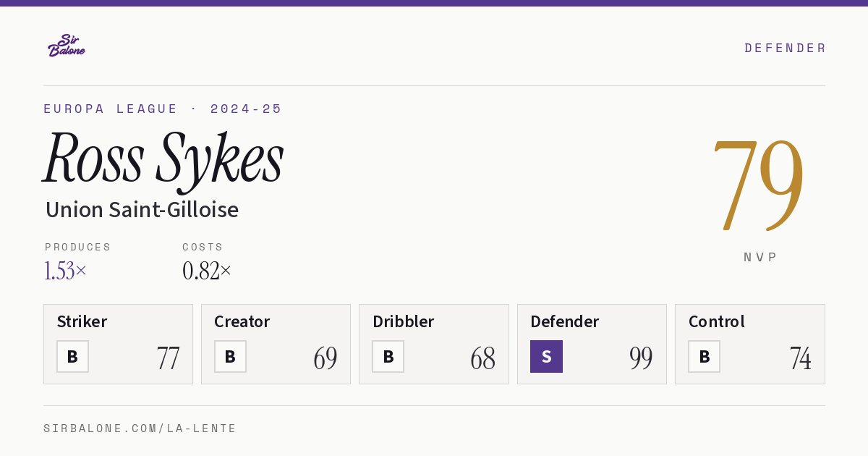Screen dimensions: 868x456
Task: Select the Control B grade badge
Action: pyautogui.click(x=704, y=356)
